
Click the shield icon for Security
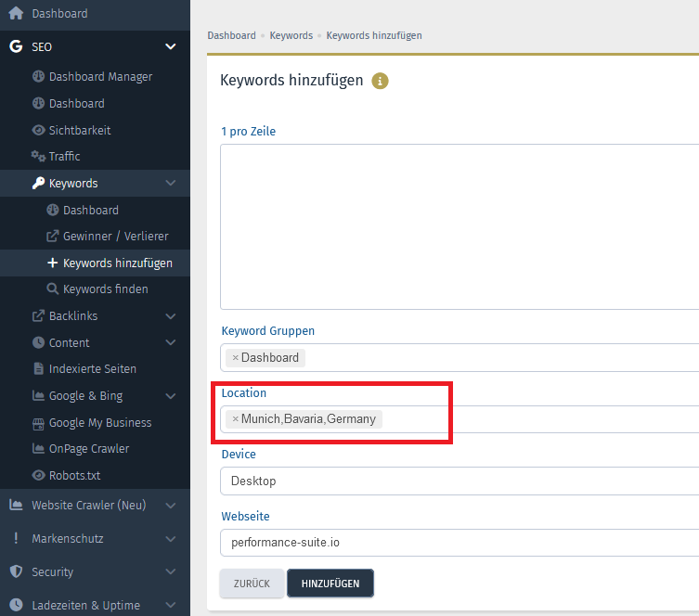[x=16, y=571]
